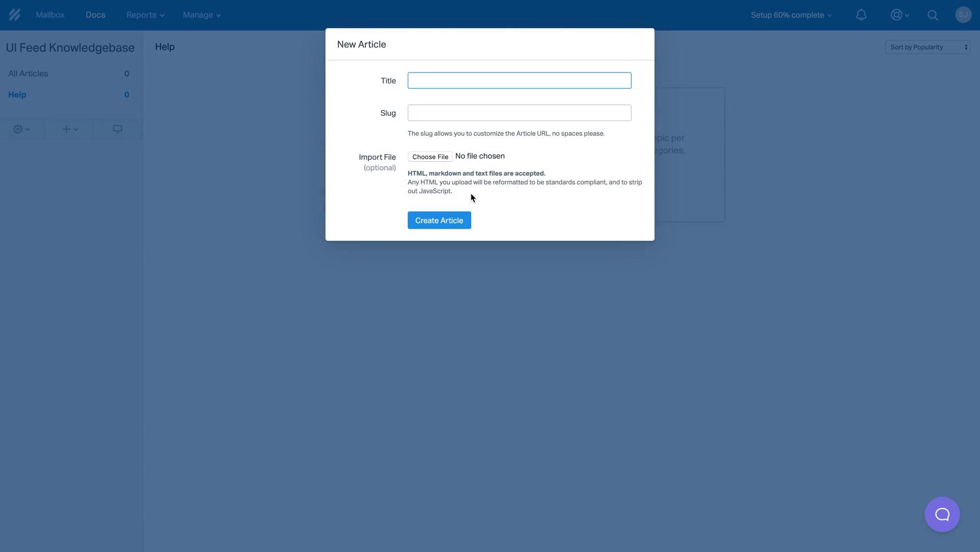This screenshot has width=980, height=552.
Task: Click the Create Article button
Action: pos(439,220)
